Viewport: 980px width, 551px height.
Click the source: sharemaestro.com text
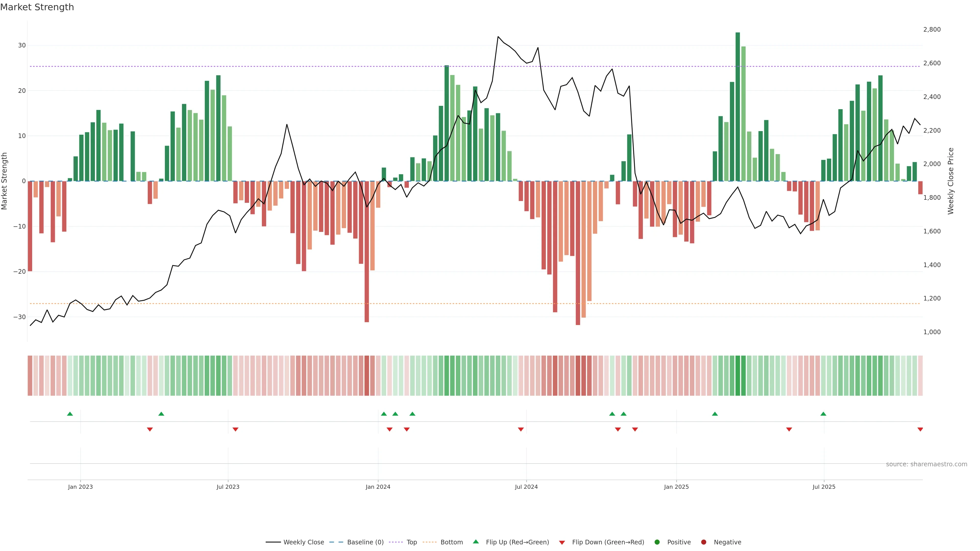[926, 464]
